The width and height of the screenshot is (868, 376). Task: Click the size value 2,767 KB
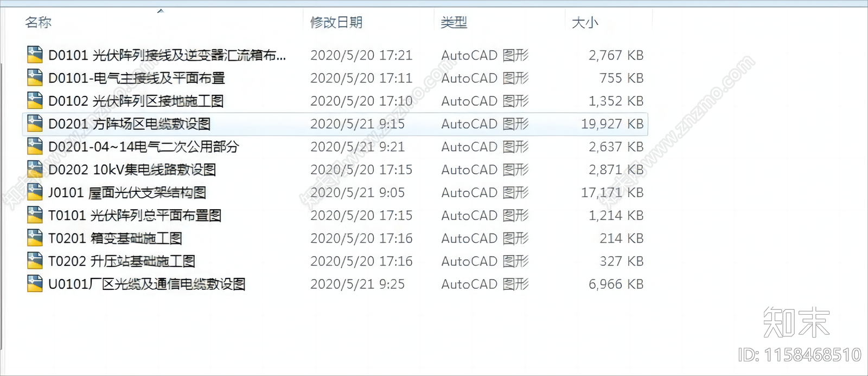coord(616,55)
